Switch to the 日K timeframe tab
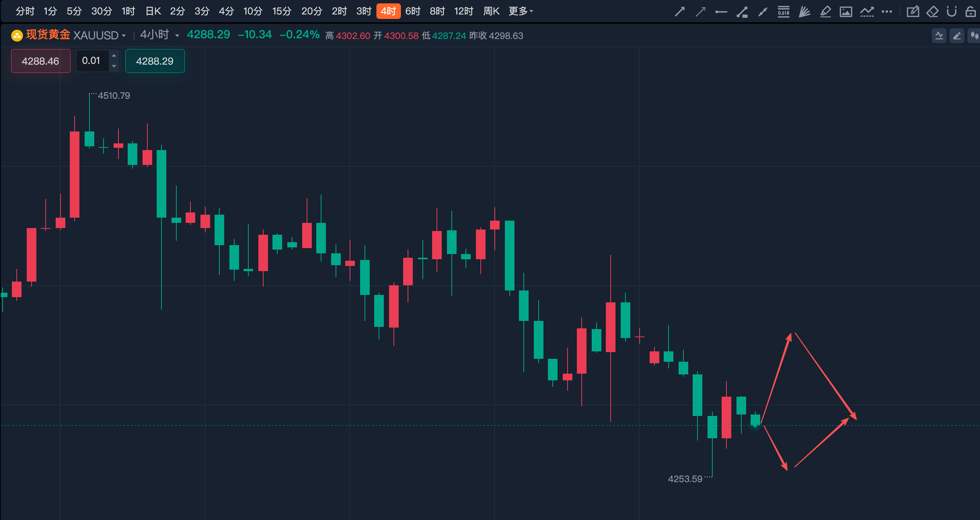The width and height of the screenshot is (980, 520). pyautogui.click(x=153, y=11)
